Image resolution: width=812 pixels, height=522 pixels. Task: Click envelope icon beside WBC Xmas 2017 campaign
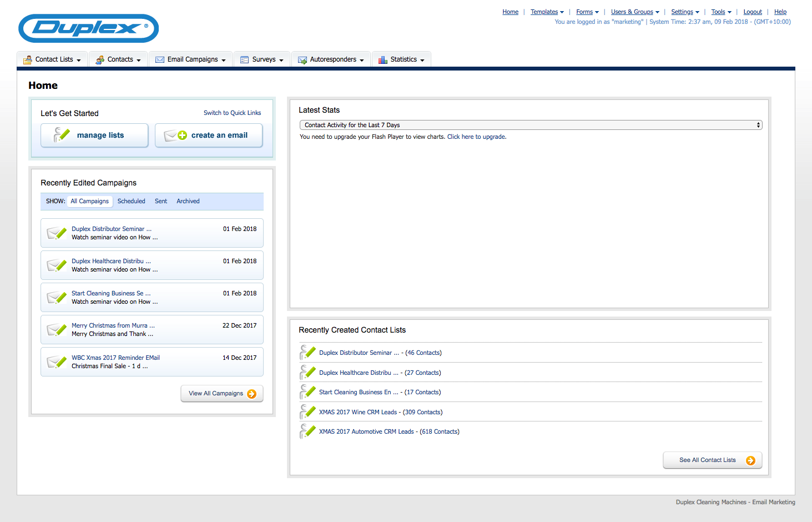click(57, 362)
